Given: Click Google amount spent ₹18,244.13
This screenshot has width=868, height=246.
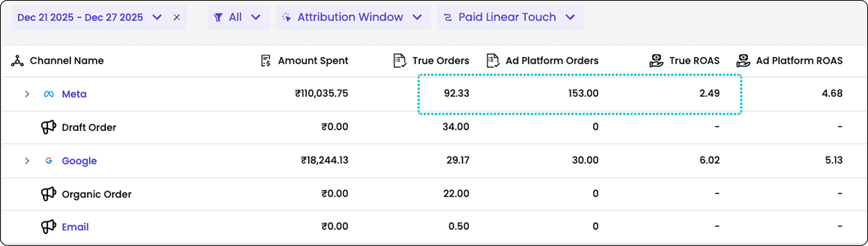Looking at the screenshot, I should [x=325, y=160].
